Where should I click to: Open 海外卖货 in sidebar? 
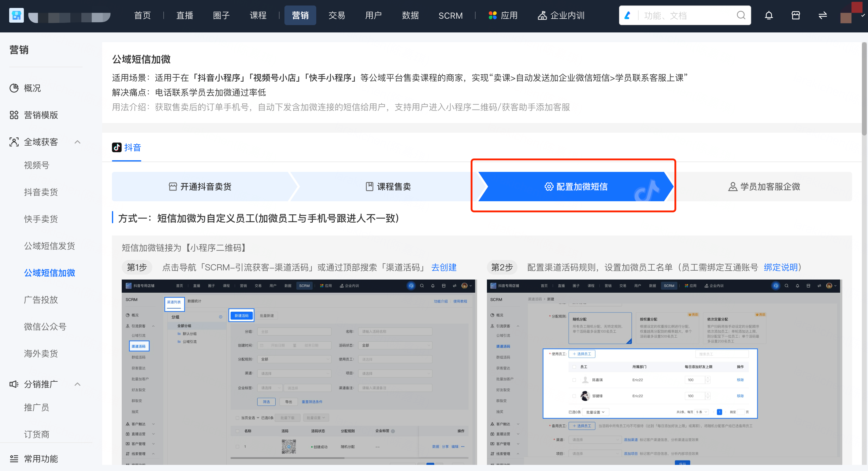coord(41,354)
